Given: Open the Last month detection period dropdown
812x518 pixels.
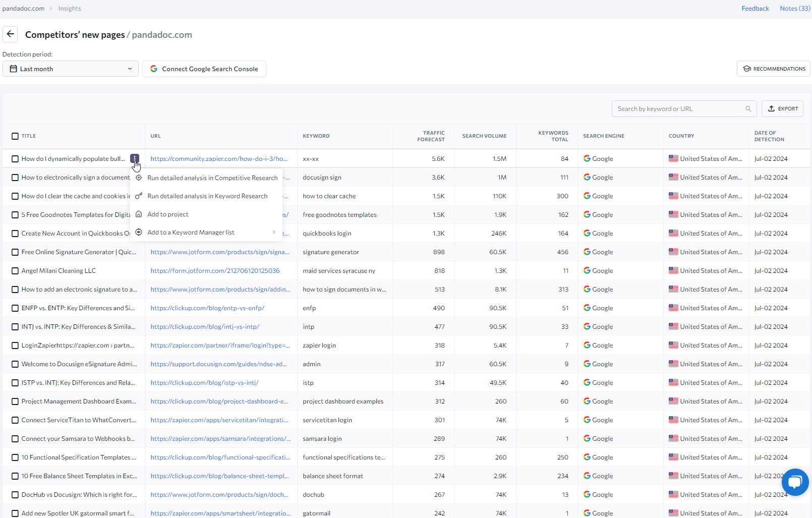Looking at the screenshot, I should [71, 69].
